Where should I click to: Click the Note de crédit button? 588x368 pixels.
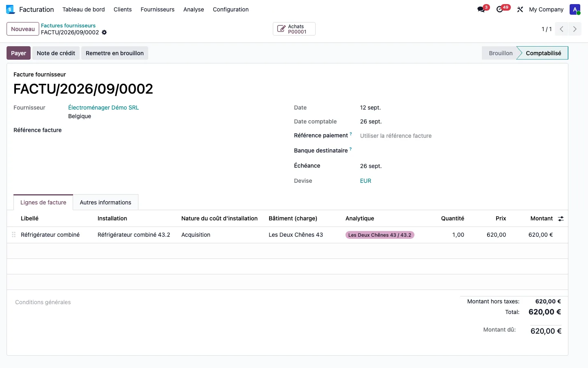[x=56, y=53]
